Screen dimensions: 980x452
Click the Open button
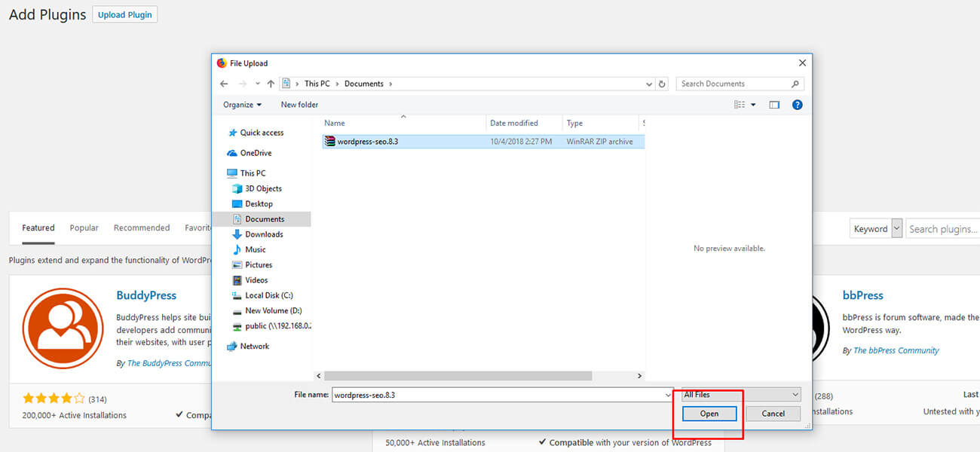(x=709, y=414)
